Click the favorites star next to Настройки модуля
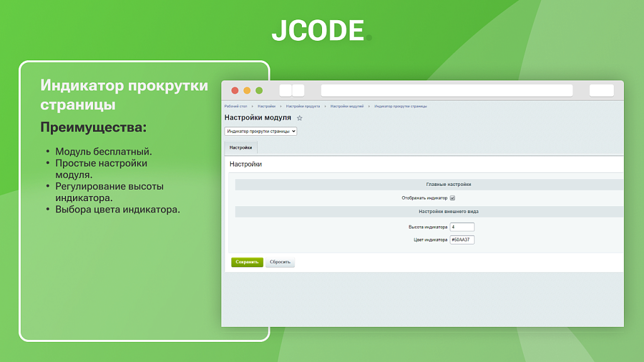This screenshot has height=362, width=644. point(299,118)
